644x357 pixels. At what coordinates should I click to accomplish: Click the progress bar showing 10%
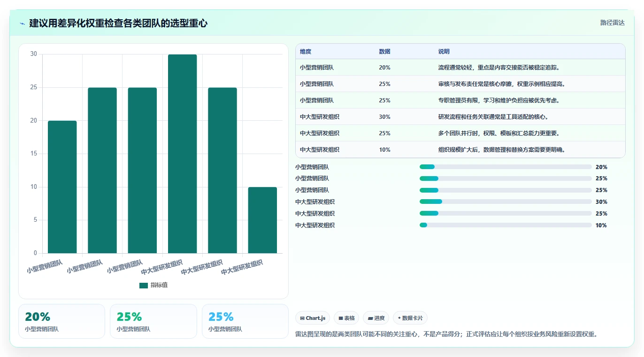coord(506,225)
